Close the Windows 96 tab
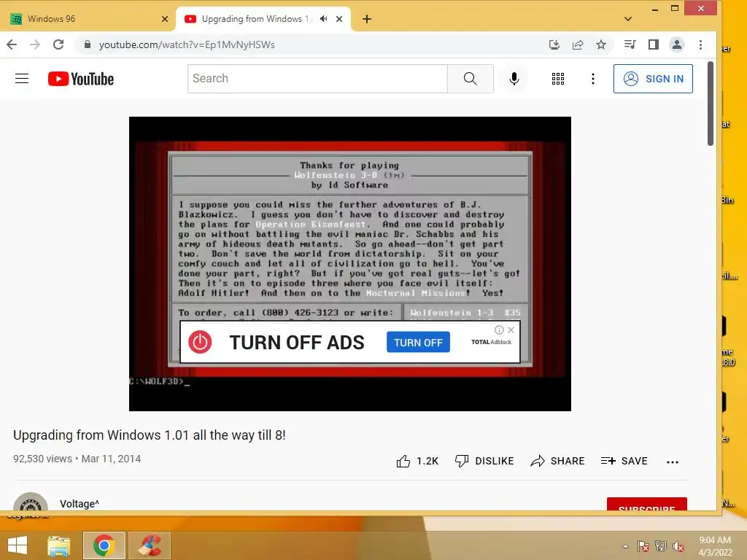Screen dimensions: 747x560 165,19
